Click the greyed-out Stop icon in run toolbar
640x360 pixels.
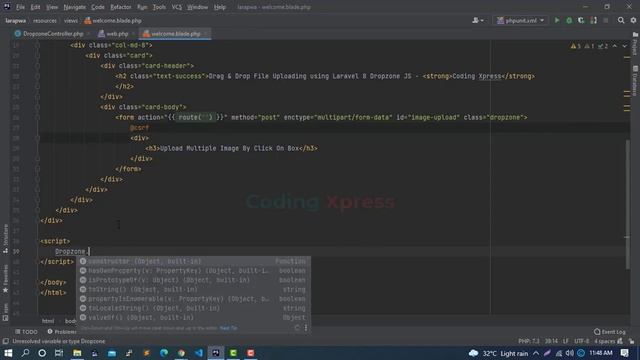click(x=606, y=20)
